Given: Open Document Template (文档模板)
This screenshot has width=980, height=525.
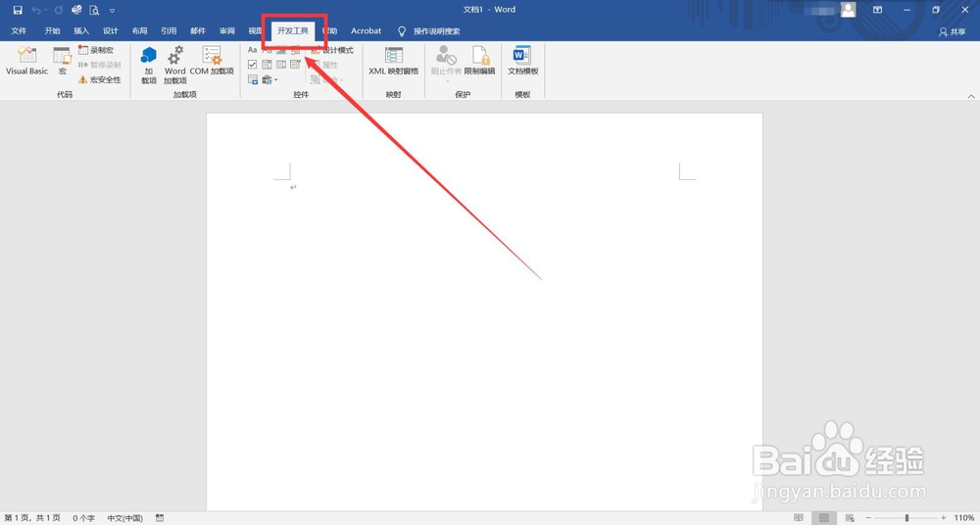Looking at the screenshot, I should click(x=522, y=61).
